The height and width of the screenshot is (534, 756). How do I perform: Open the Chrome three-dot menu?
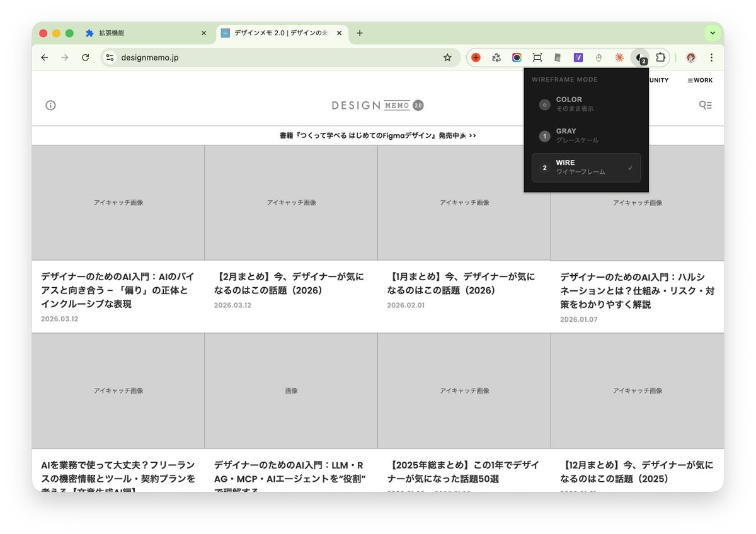tap(711, 57)
